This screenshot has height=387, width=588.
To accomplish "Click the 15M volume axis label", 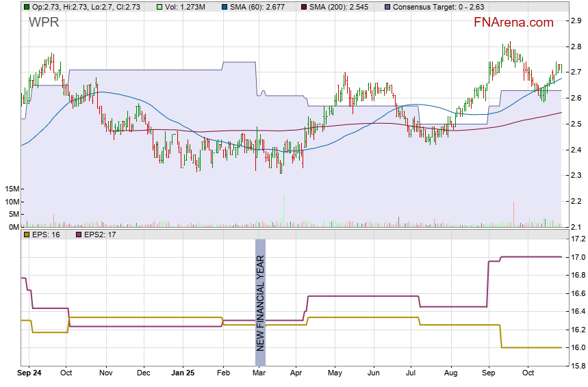I will point(10,189).
